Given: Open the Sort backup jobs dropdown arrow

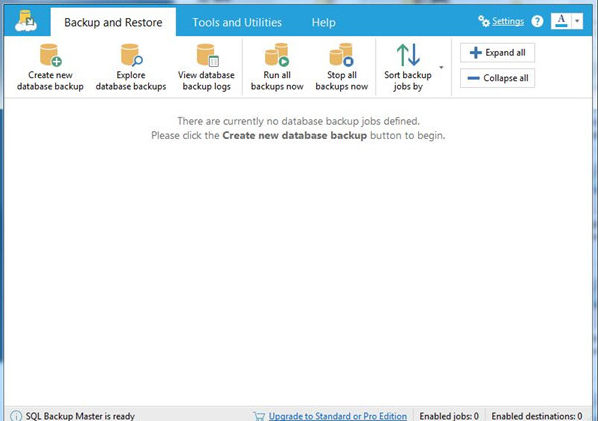Looking at the screenshot, I should pos(441,67).
